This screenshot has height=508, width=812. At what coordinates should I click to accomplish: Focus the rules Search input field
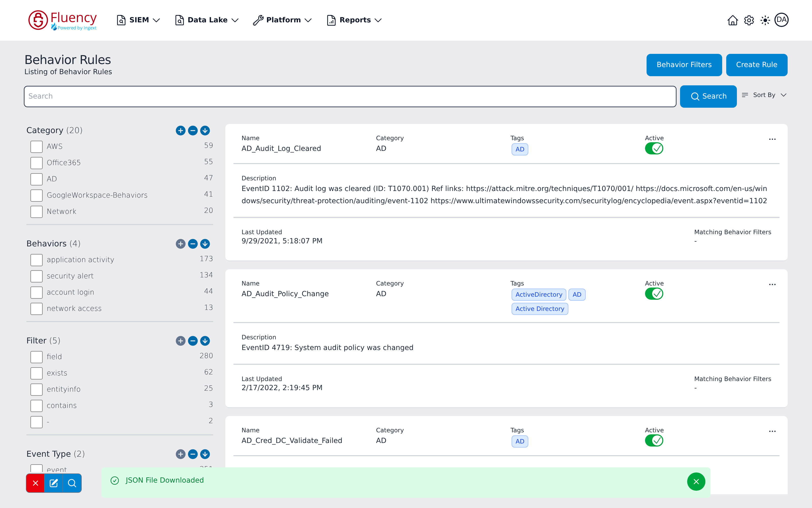pyautogui.click(x=350, y=97)
